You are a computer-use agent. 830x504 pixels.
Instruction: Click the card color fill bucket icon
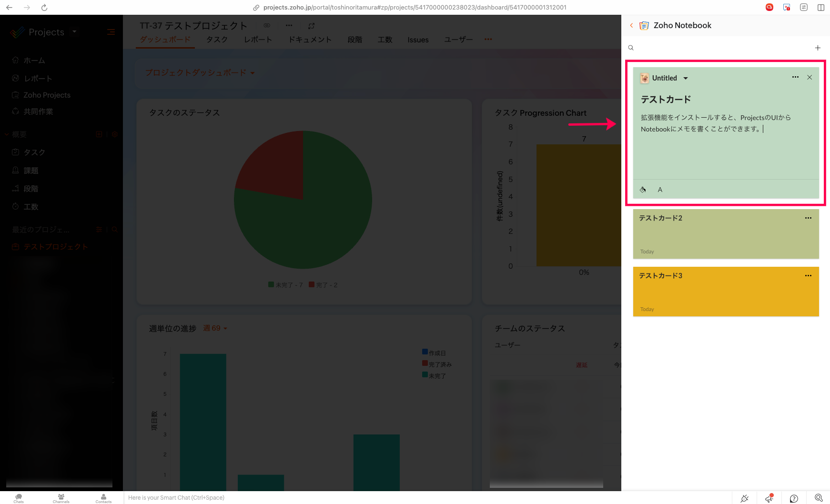(643, 190)
